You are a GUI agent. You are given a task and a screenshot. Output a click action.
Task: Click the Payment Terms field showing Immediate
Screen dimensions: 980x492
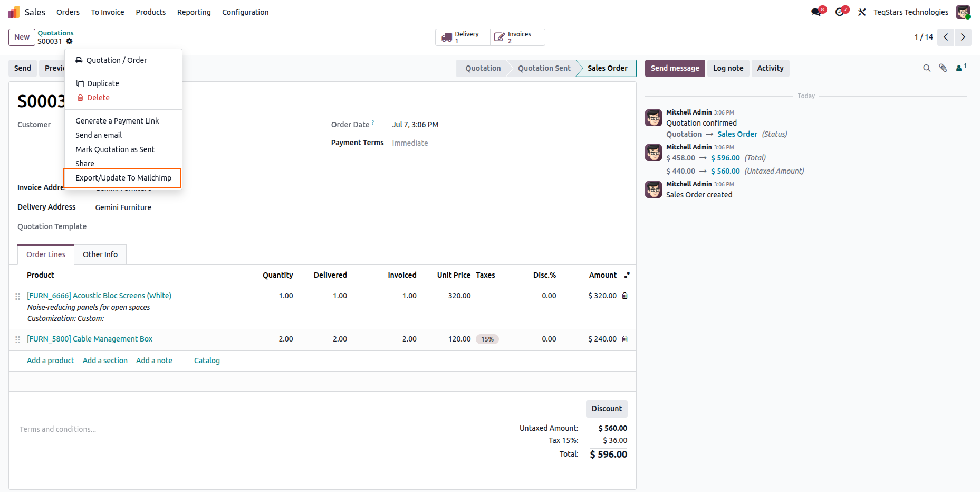click(x=410, y=143)
